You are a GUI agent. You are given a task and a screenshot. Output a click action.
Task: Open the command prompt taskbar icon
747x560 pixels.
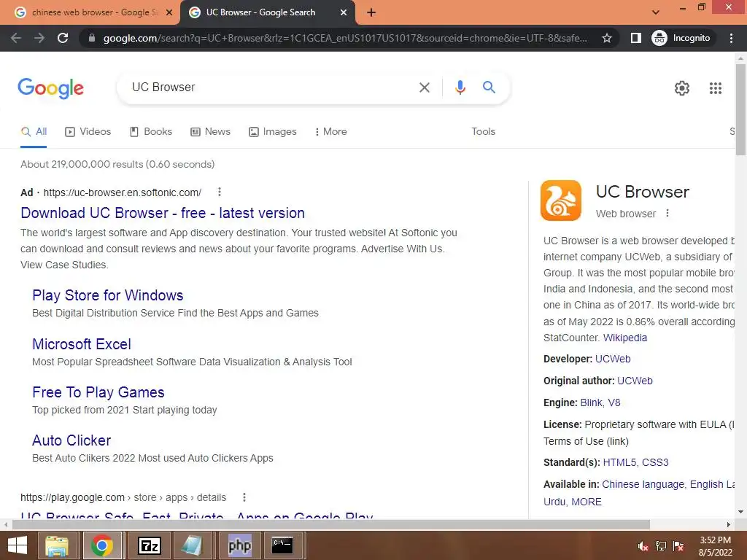pos(282,545)
